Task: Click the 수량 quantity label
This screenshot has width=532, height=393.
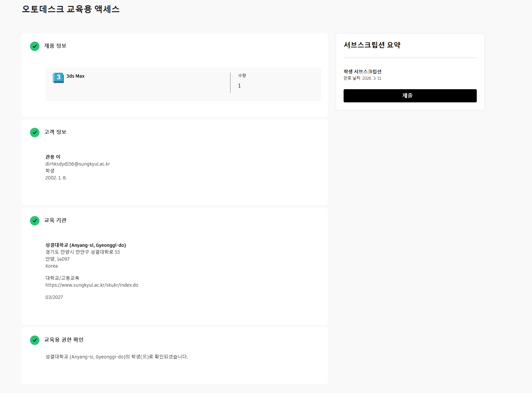Action: pyautogui.click(x=242, y=75)
